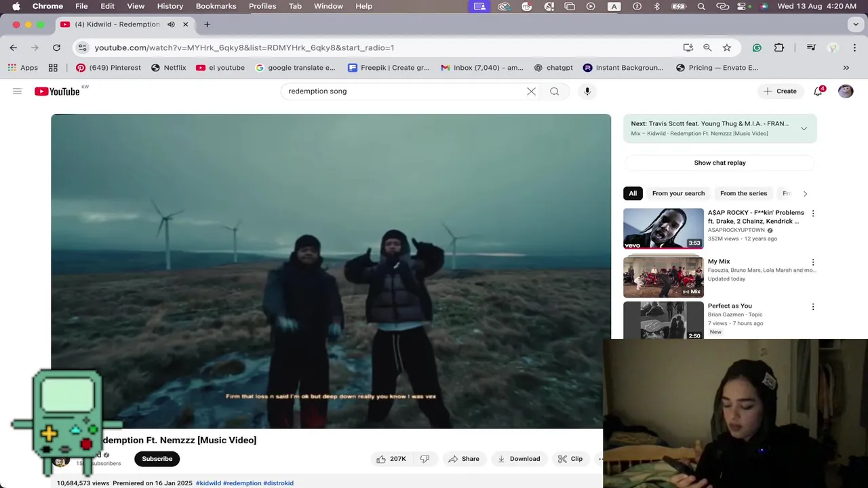Image resolution: width=868 pixels, height=488 pixels.
Task: Dislike the video with thumbs down
Action: click(425, 459)
